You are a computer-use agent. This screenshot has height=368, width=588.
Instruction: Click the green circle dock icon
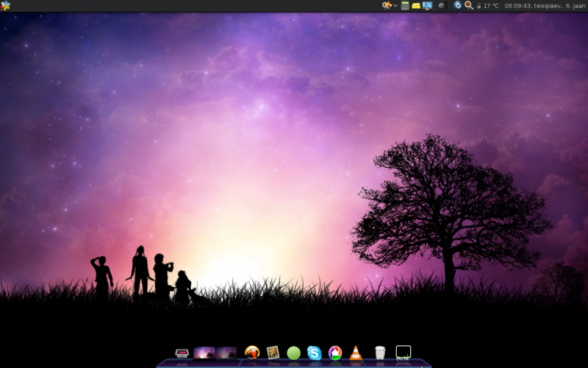click(293, 353)
